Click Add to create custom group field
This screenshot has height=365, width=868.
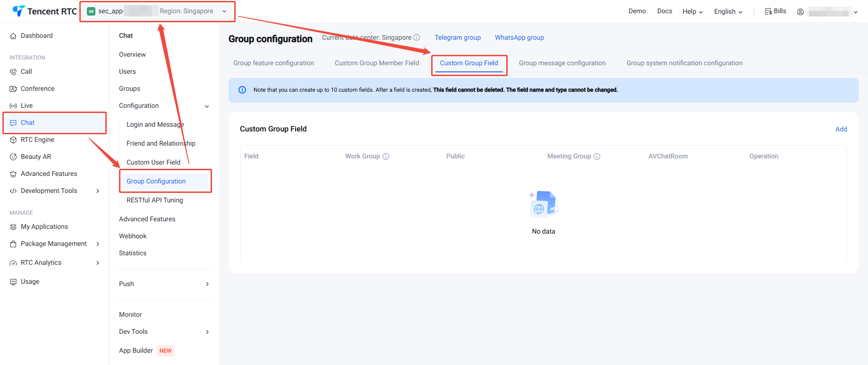point(841,129)
